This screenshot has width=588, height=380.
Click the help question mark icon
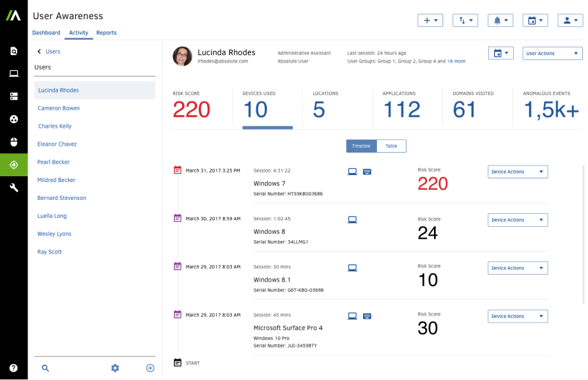pos(13,368)
